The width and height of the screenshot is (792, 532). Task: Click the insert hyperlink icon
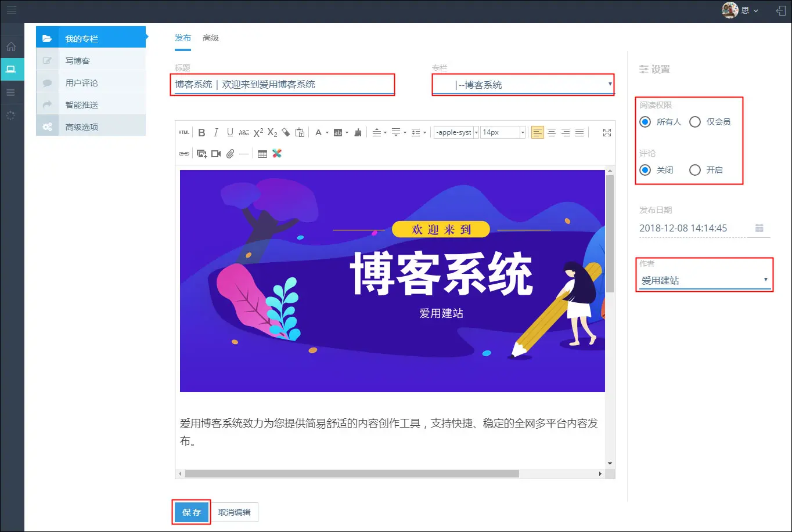[184, 154]
